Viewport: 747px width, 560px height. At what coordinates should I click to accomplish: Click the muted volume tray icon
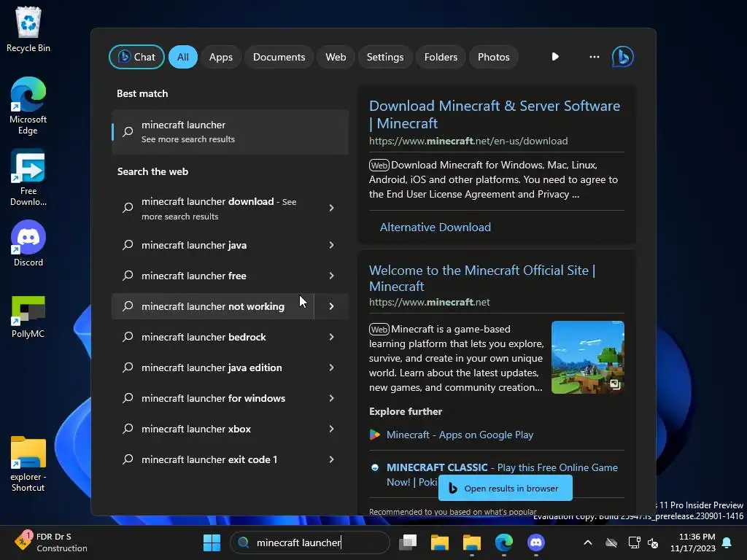pos(653,542)
